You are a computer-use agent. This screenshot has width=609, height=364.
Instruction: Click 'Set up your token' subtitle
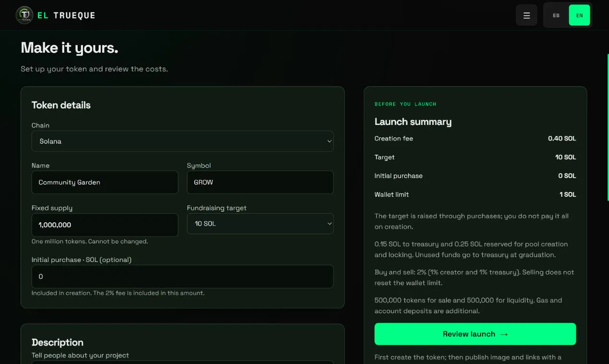(x=94, y=69)
